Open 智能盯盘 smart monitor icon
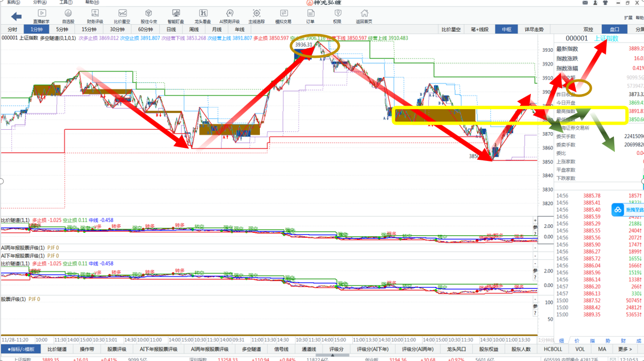 [175, 16]
